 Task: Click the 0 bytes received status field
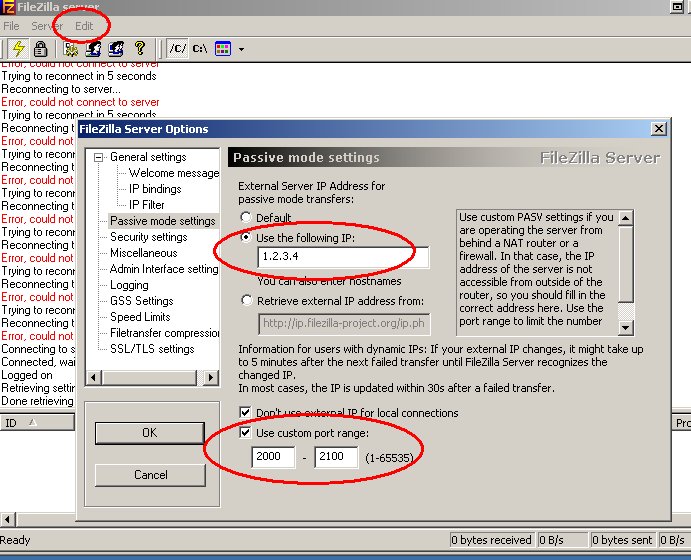click(491, 540)
